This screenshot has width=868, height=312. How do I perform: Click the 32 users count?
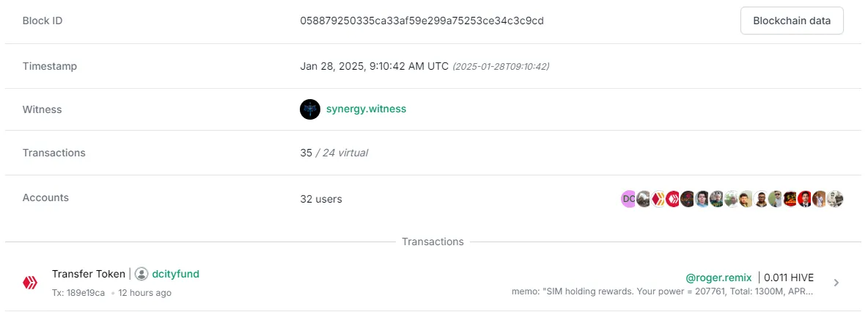pos(321,199)
